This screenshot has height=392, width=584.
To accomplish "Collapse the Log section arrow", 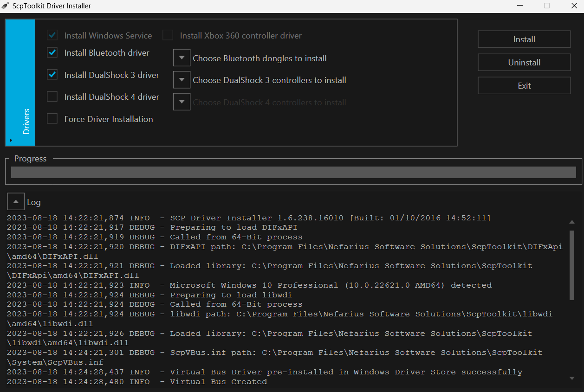I will 16,202.
